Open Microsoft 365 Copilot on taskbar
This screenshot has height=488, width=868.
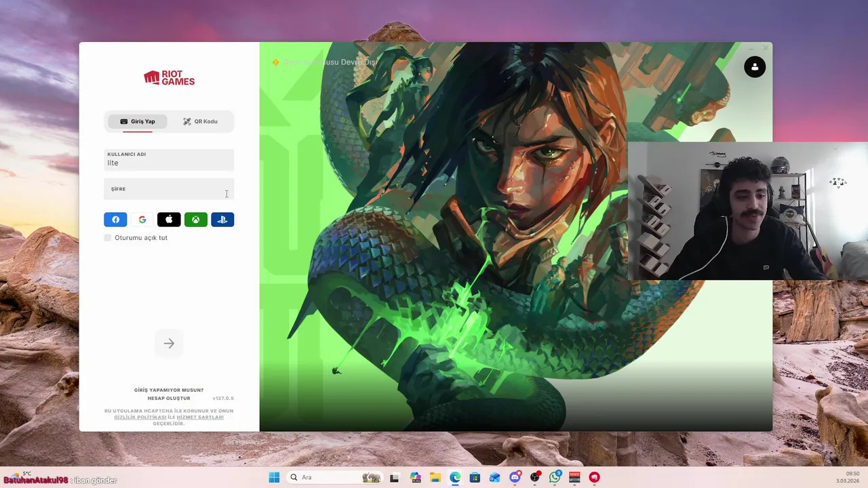pyautogui.click(x=415, y=477)
